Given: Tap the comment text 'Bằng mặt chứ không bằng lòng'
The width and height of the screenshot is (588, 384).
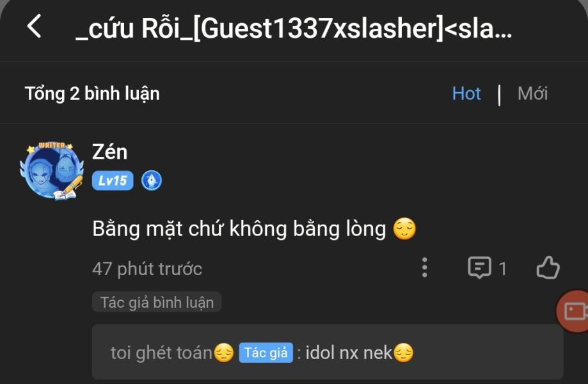Looking at the screenshot, I should pos(239,228).
